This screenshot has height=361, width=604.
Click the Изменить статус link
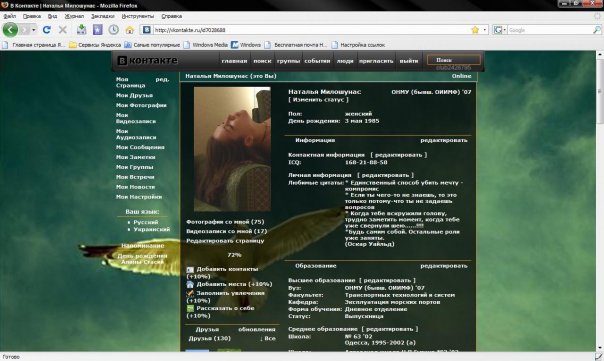(x=318, y=100)
